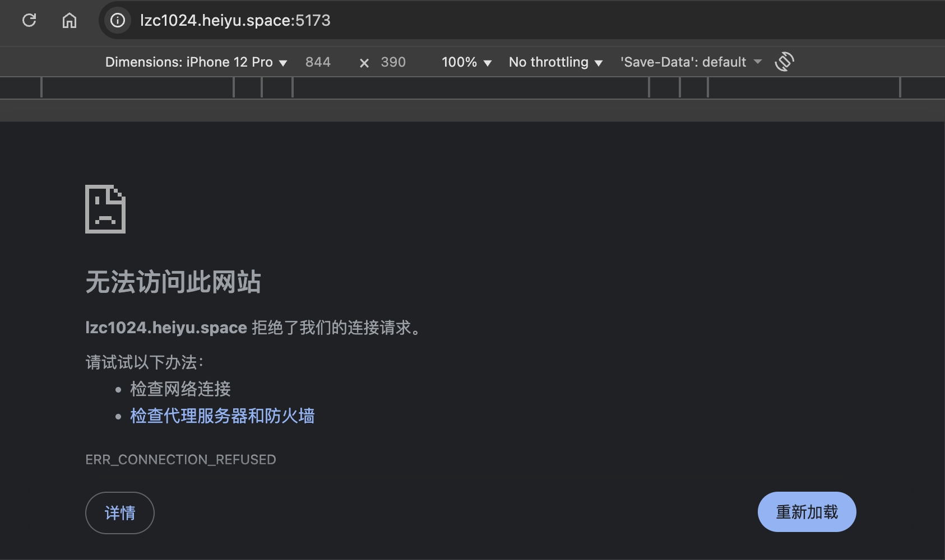The width and height of the screenshot is (945, 560).
Task: Click the browser reload icon
Action: click(x=29, y=20)
